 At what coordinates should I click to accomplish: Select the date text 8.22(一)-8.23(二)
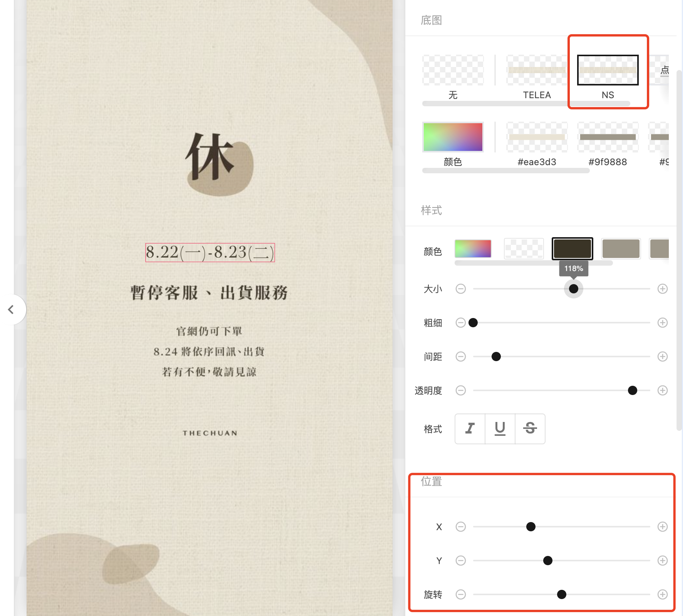point(210,253)
